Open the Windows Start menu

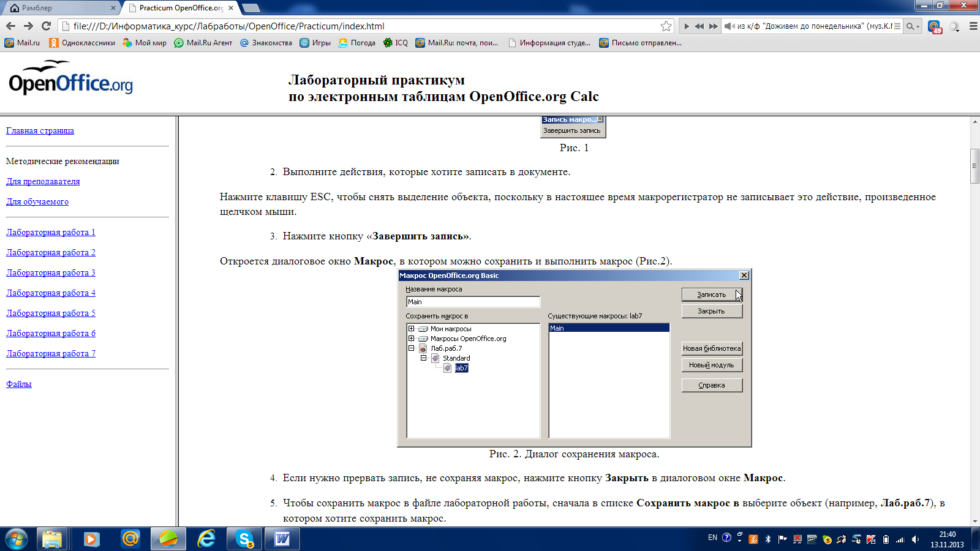(17, 539)
